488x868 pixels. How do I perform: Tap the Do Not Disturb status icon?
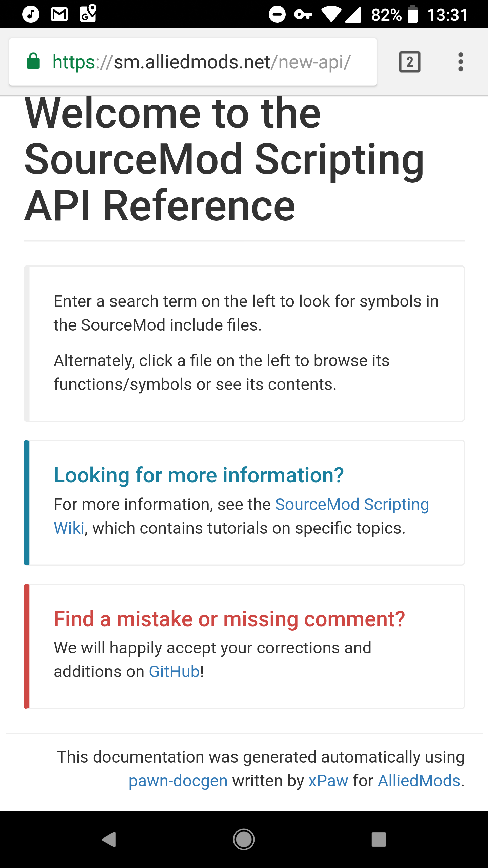pyautogui.click(x=277, y=14)
